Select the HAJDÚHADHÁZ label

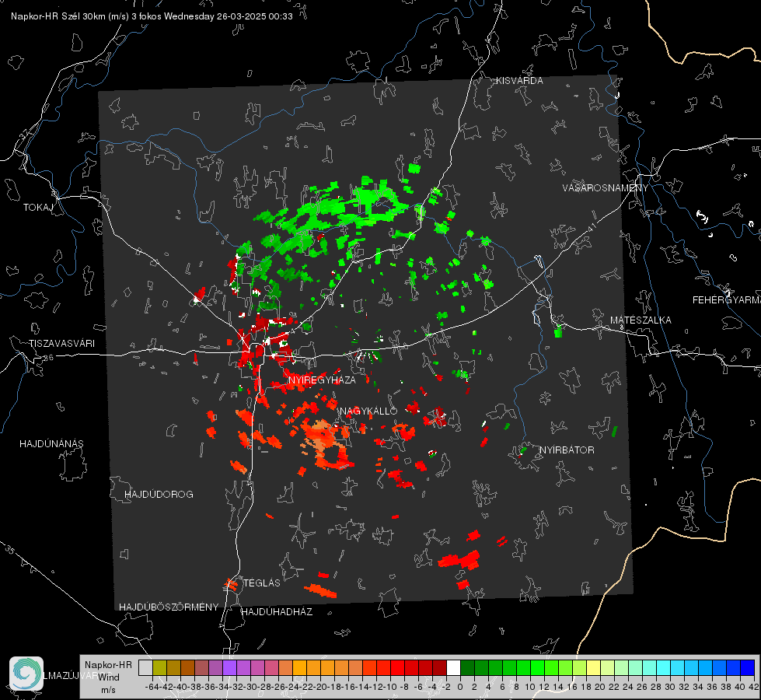tap(277, 612)
